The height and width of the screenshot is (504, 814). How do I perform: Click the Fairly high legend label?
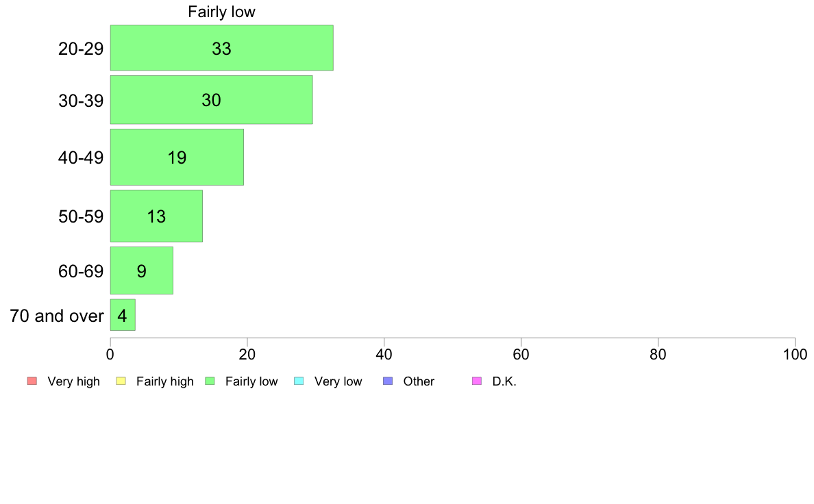(x=165, y=381)
